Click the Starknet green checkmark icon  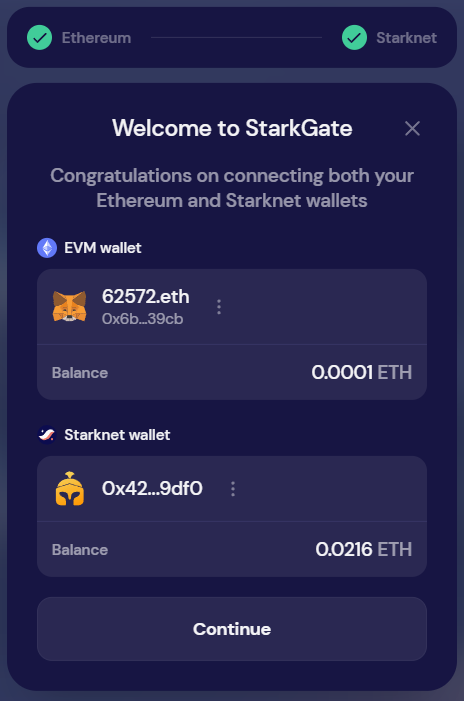(x=354, y=38)
